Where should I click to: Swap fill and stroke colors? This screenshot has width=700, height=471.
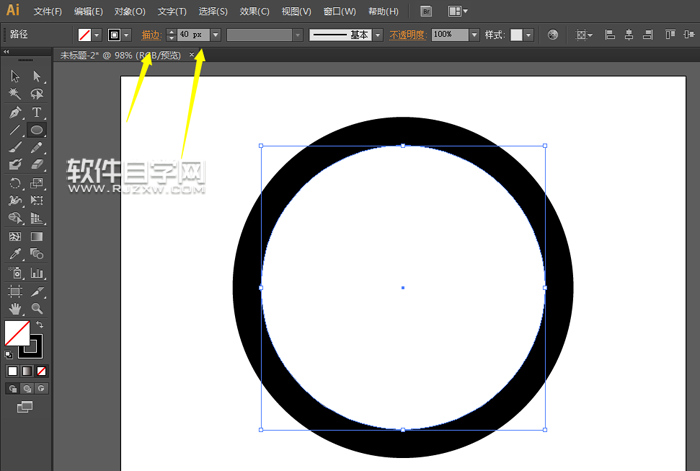click(x=39, y=325)
